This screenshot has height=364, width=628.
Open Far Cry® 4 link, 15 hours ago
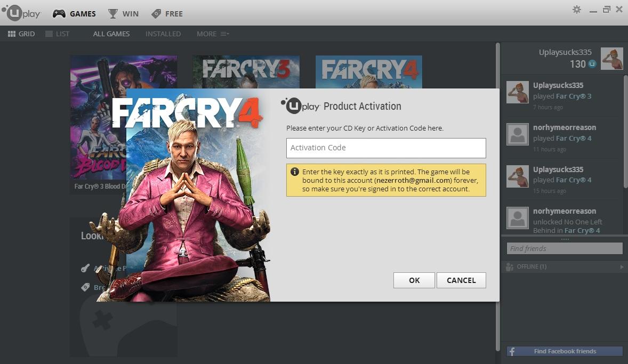tap(574, 180)
